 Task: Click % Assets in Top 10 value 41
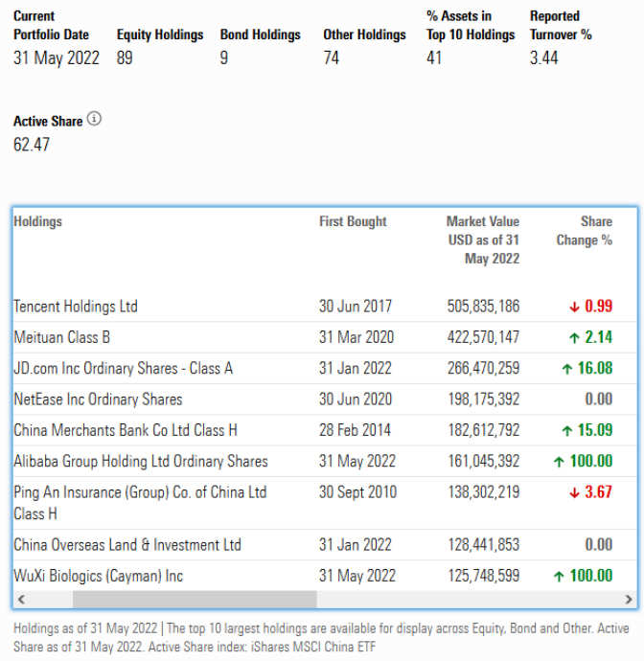pyautogui.click(x=434, y=57)
